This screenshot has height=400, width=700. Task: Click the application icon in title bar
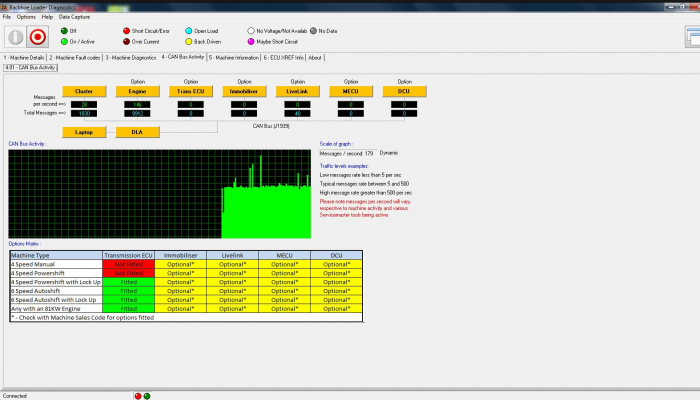tap(4, 7)
